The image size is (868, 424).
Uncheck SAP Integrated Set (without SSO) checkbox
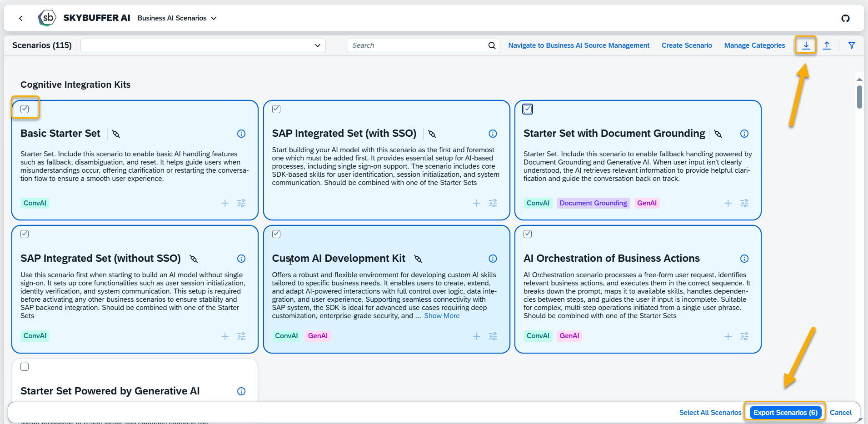pos(25,234)
